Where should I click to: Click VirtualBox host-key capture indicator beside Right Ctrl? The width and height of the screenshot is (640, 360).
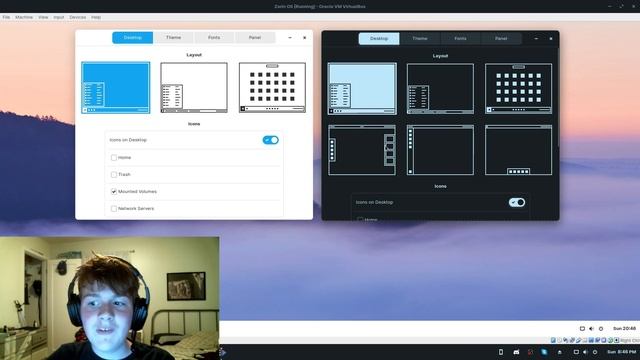617,340
